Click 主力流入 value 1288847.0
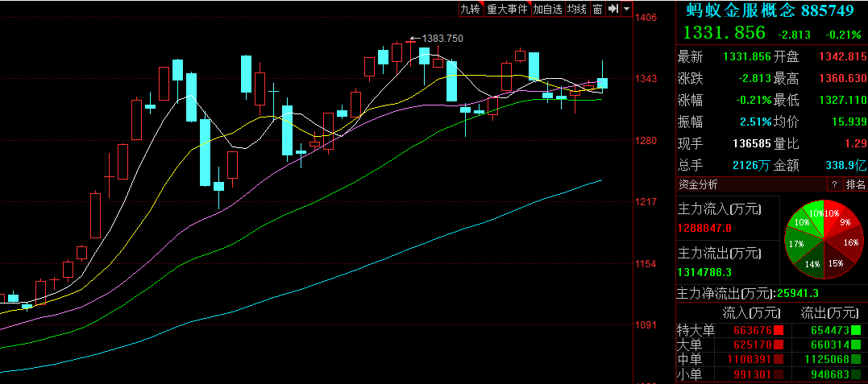 click(704, 227)
